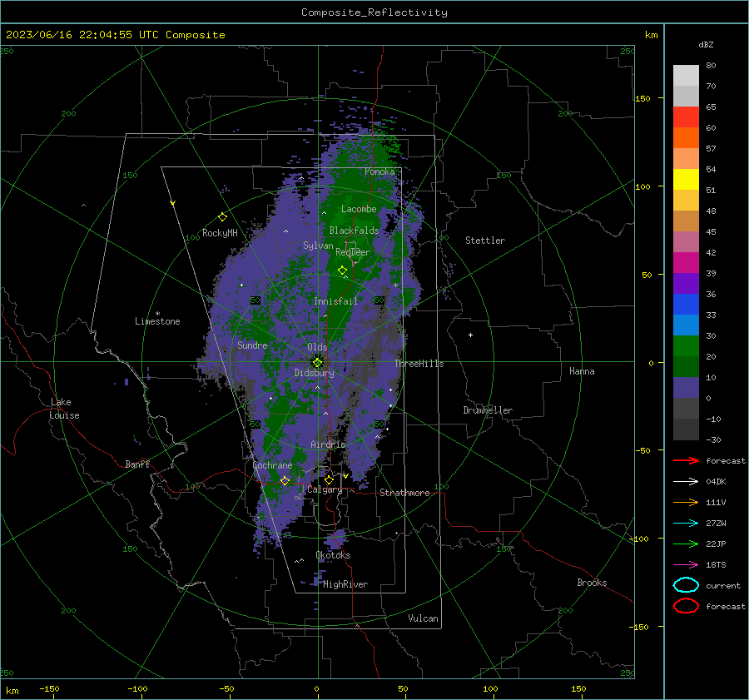Click the orange 111V arrow icon
This screenshot has height=700, width=749.
click(x=686, y=502)
